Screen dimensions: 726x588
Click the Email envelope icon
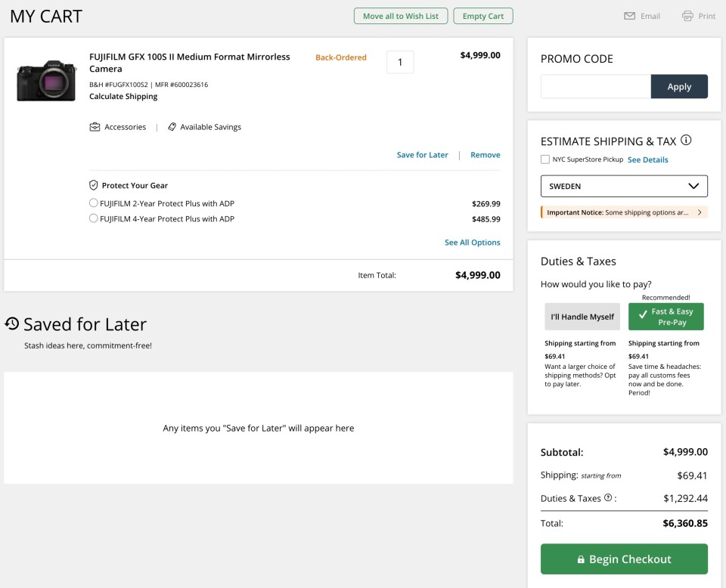tap(629, 16)
